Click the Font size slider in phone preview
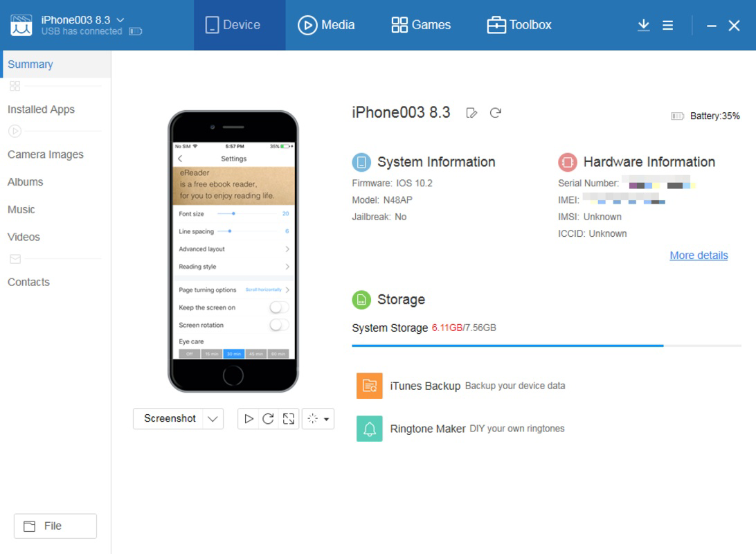This screenshot has height=554, width=756. (247, 213)
